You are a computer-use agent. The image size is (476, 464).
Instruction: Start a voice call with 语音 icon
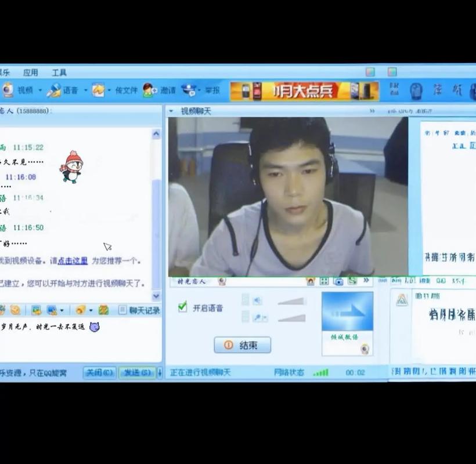[x=54, y=90]
